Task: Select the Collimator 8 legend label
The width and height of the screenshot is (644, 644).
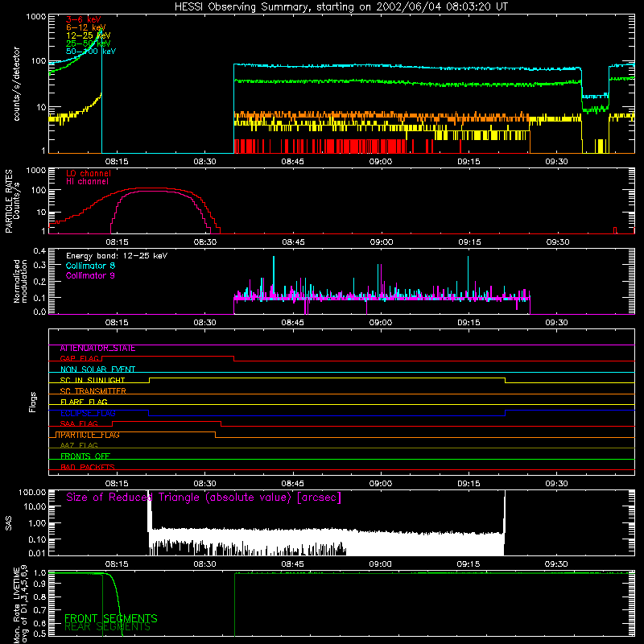Action: tap(90, 266)
